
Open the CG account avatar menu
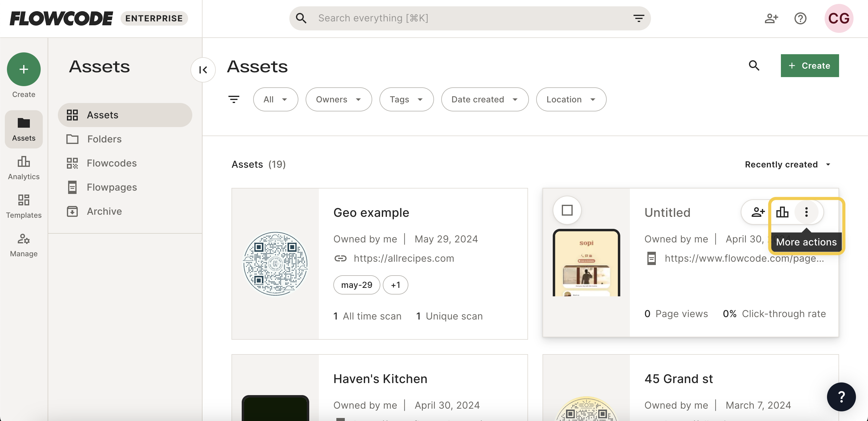point(839,18)
